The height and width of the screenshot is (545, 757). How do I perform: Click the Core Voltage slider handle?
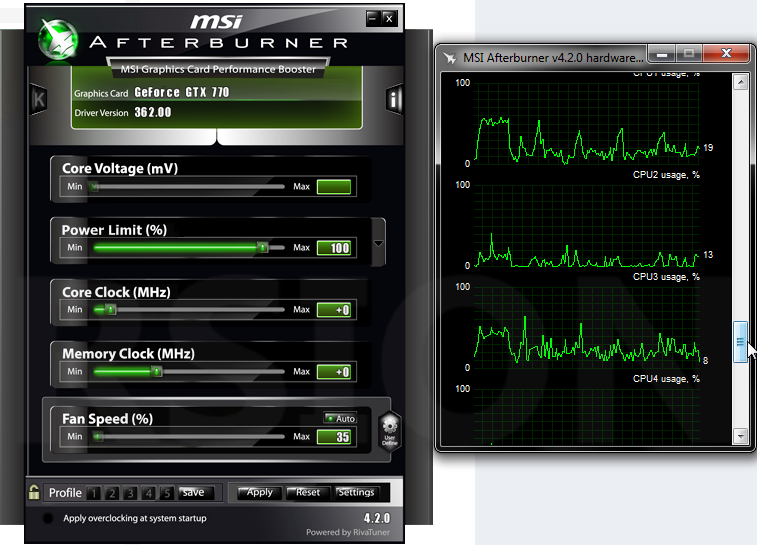(94, 186)
